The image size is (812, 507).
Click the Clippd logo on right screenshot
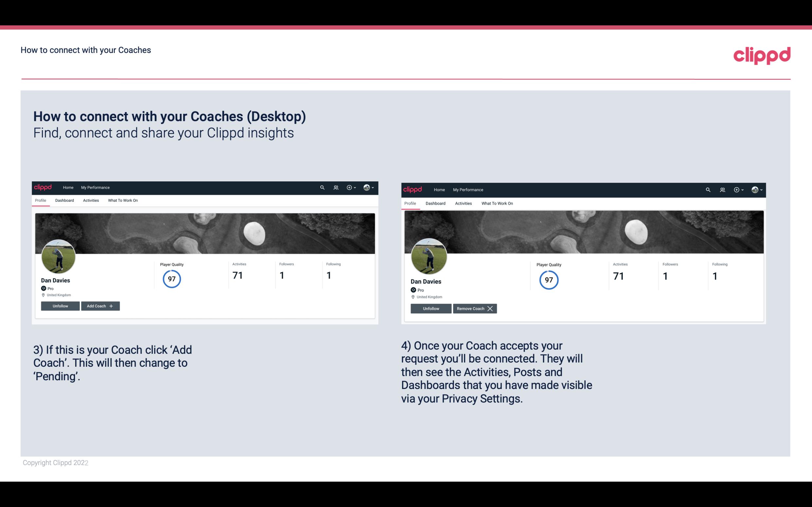pos(413,189)
